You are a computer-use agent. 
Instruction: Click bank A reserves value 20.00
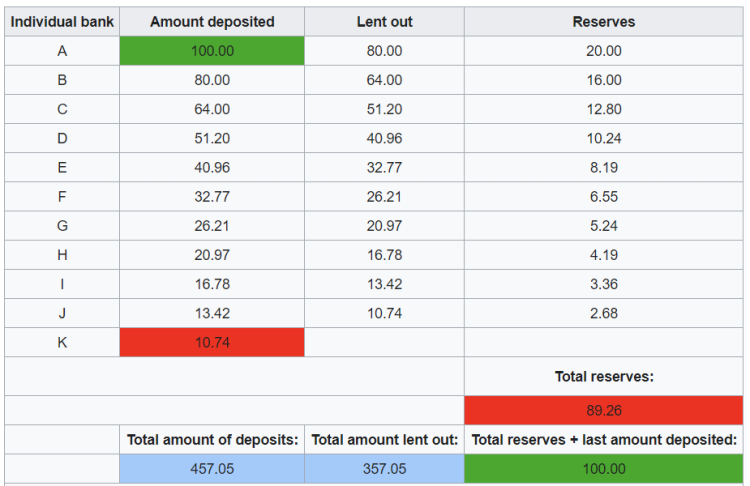coord(603,51)
